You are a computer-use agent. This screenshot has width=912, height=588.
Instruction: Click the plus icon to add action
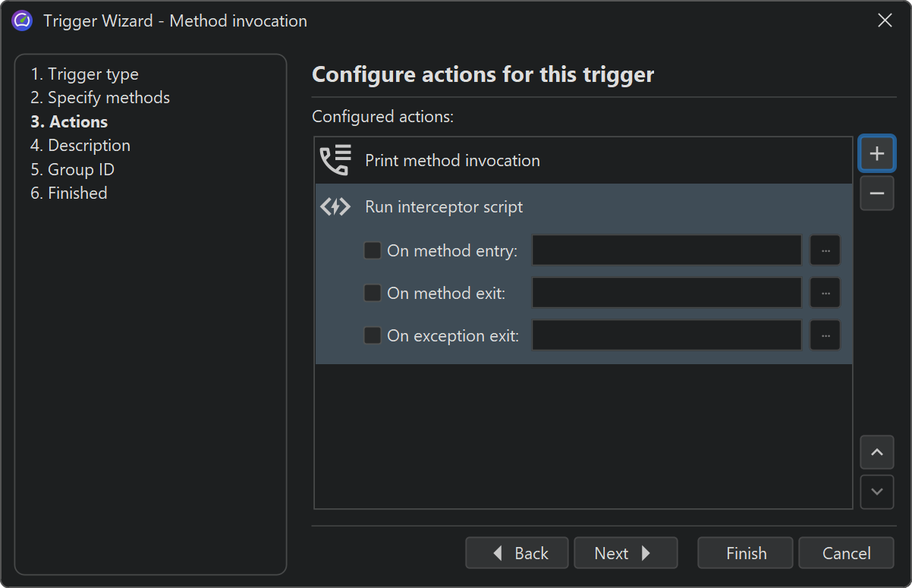click(x=877, y=154)
